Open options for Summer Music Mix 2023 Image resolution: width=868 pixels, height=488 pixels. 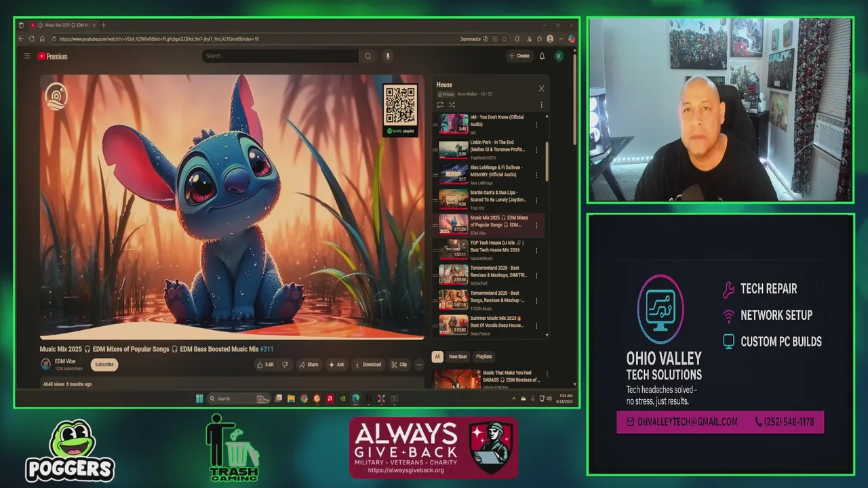tap(536, 325)
